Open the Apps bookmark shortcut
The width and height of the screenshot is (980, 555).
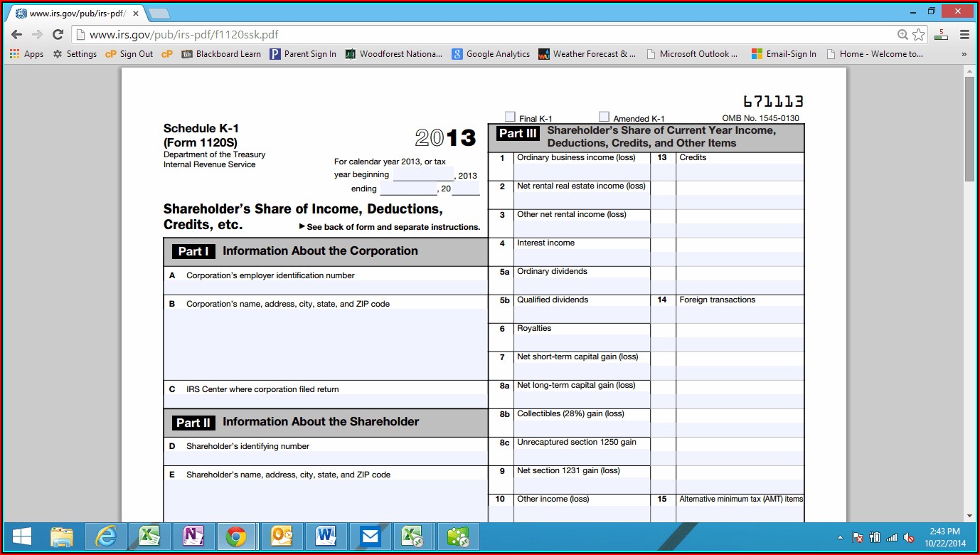[x=26, y=54]
